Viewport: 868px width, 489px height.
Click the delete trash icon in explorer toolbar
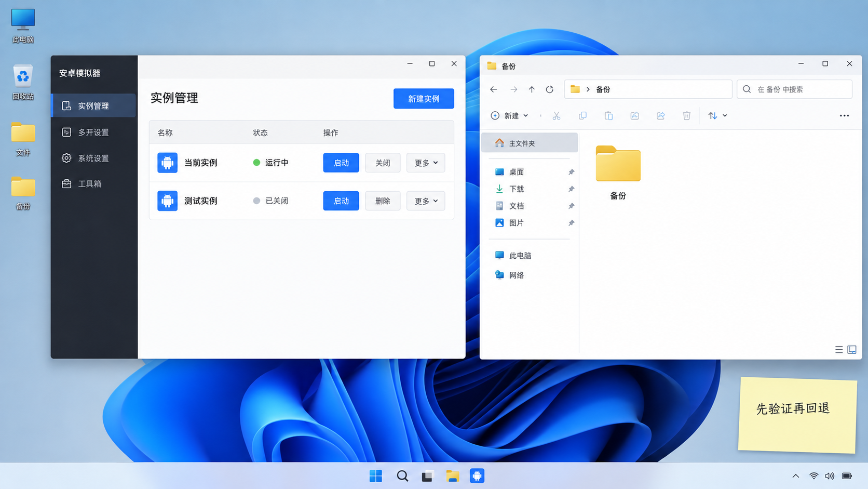[686, 115]
